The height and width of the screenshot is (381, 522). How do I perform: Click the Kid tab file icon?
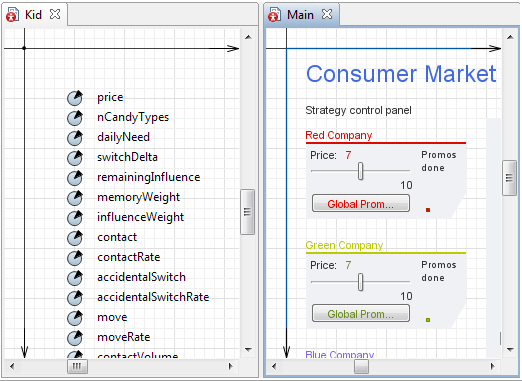(12, 15)
